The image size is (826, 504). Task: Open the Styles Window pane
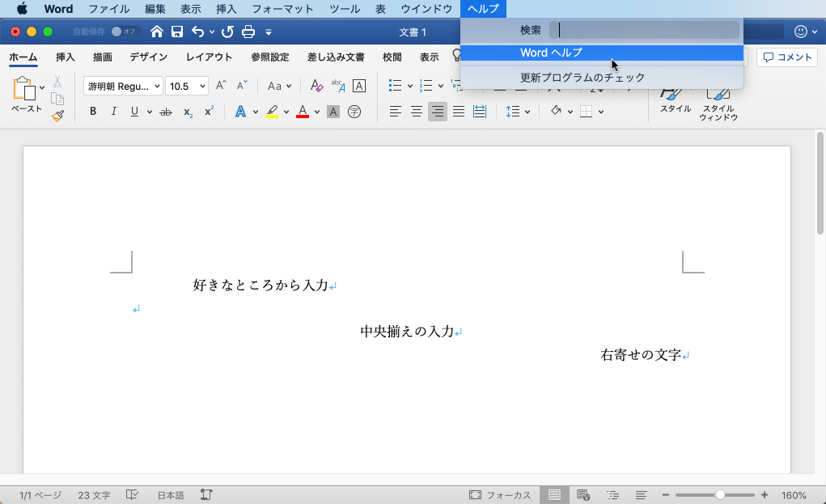[x=718, y=105]
